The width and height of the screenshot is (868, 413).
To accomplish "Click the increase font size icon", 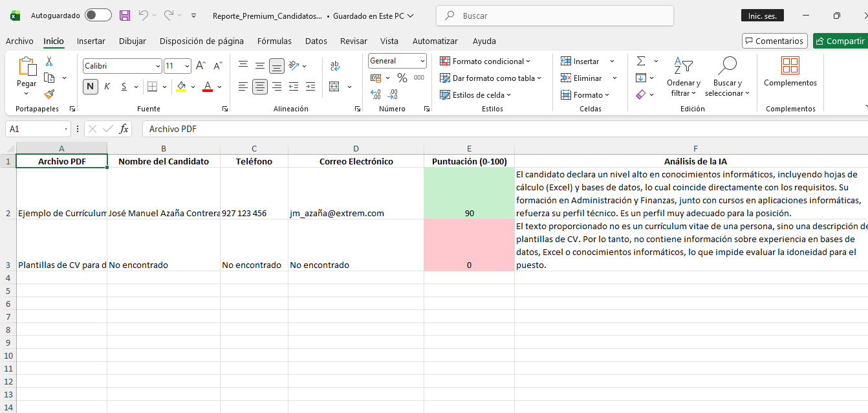I will (x=201, y=66).
